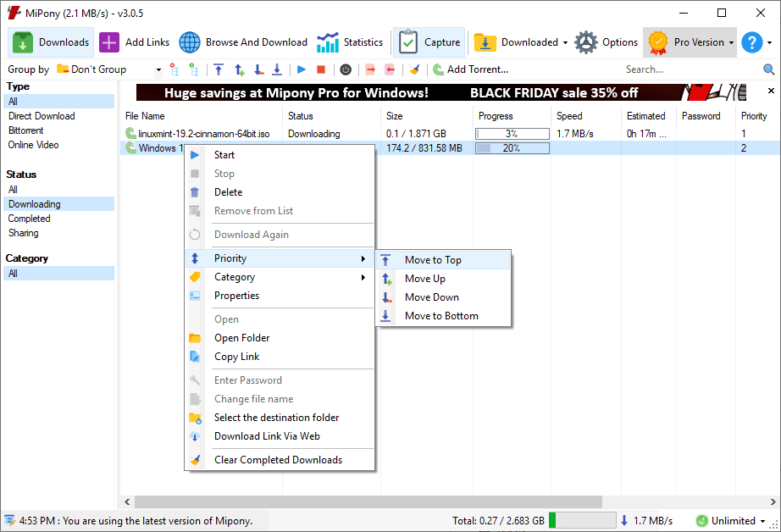Select Move Up in submenu
The image size is (781, 532).
click(x=443, y=279)
